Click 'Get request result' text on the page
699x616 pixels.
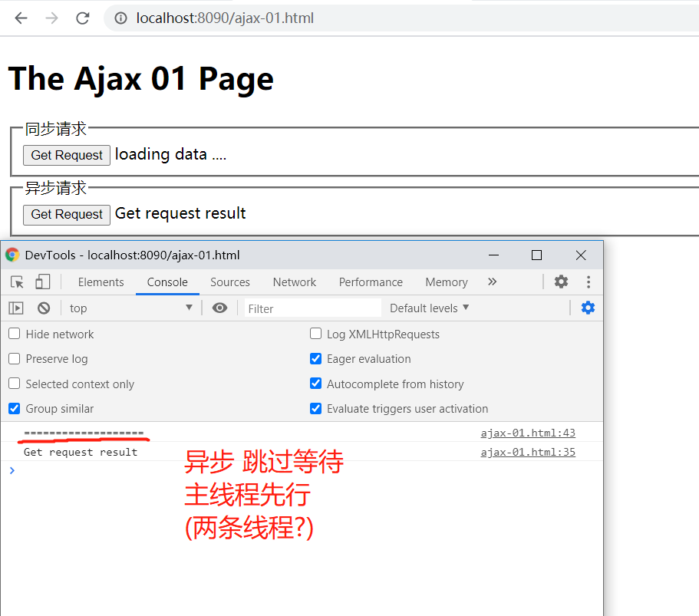coord(180,213)
